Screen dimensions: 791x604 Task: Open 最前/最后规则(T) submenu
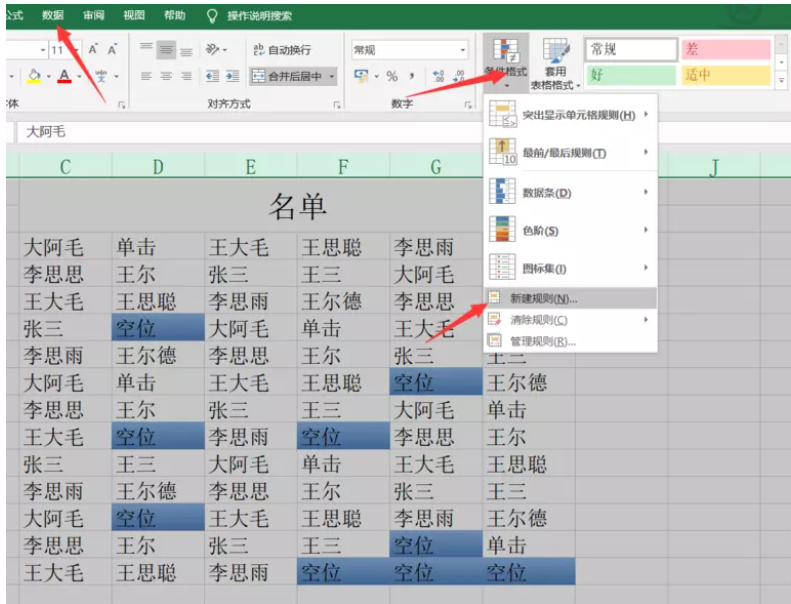point(570,152)
